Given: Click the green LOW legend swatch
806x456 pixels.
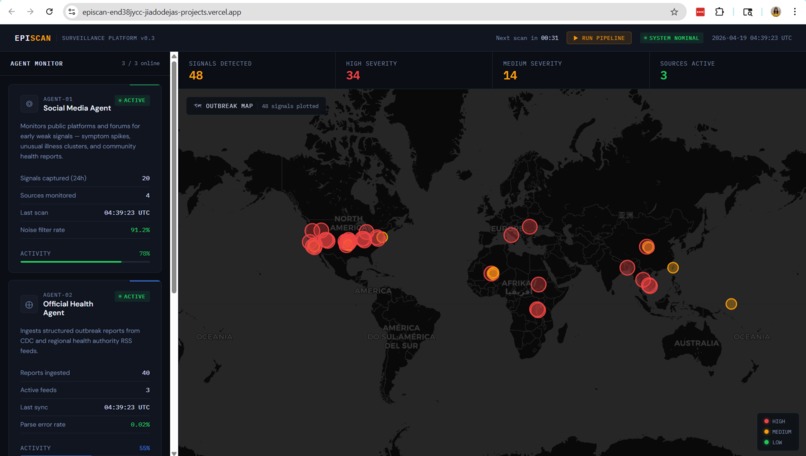Looking at the screenshot, I should click(766, 442).
